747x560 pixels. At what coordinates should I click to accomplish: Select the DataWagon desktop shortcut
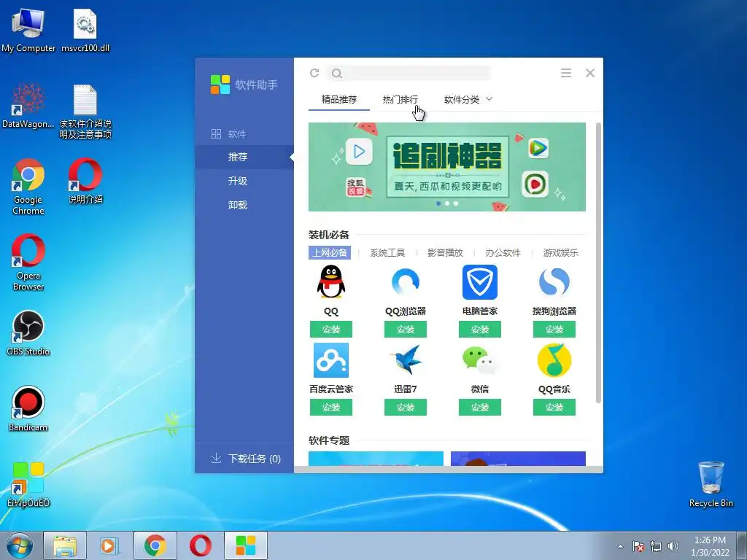[28, 106]
